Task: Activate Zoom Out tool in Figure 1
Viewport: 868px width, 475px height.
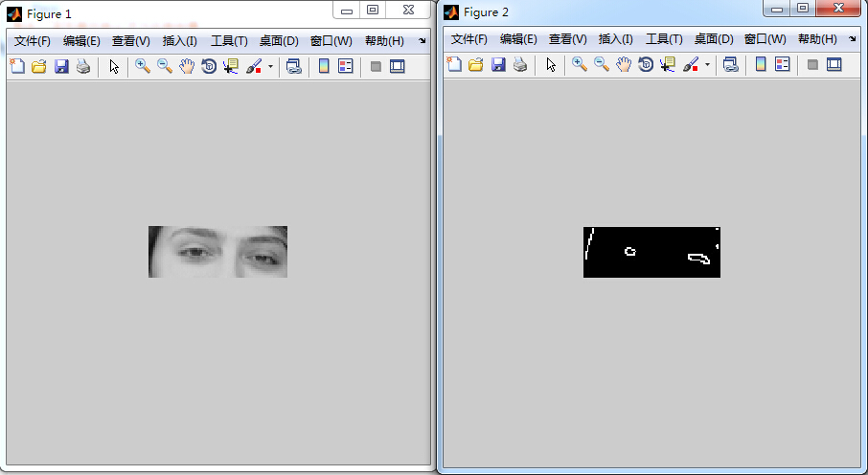Action: pos(165,66)
